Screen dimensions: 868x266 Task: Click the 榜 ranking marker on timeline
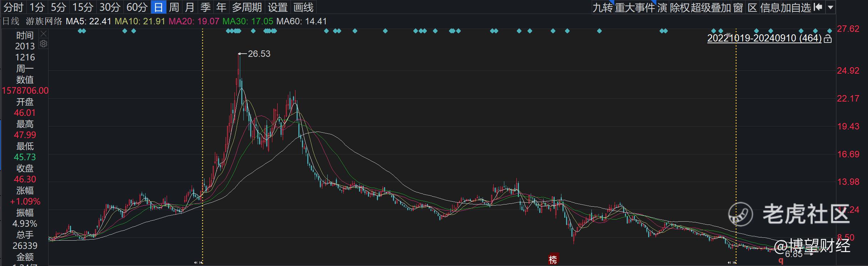553,259
